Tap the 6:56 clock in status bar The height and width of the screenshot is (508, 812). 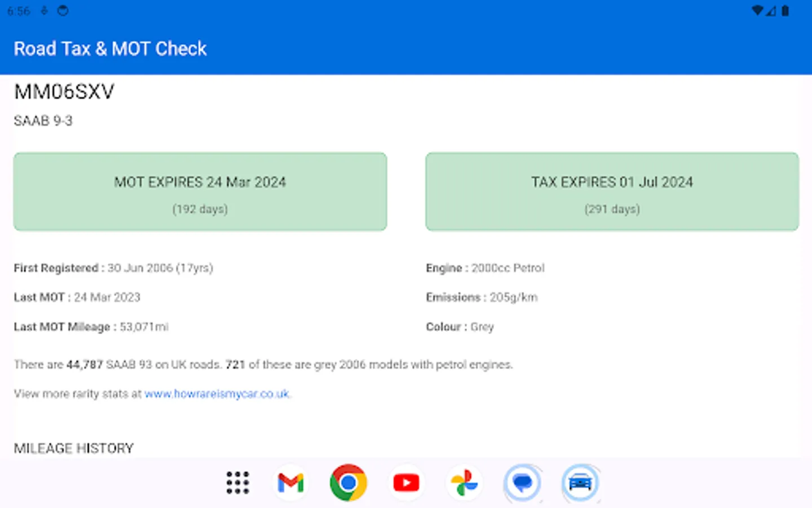[19, 11]
